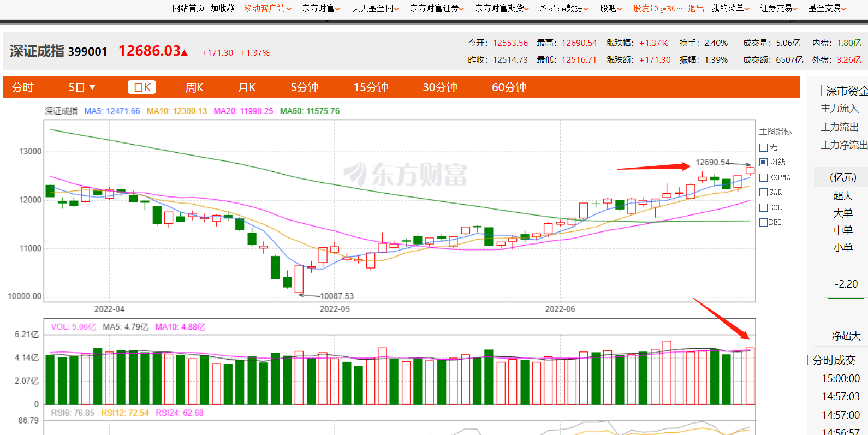Click the 加收藏 link
This screenshot has width=868, height=435.
coord(222,8)
